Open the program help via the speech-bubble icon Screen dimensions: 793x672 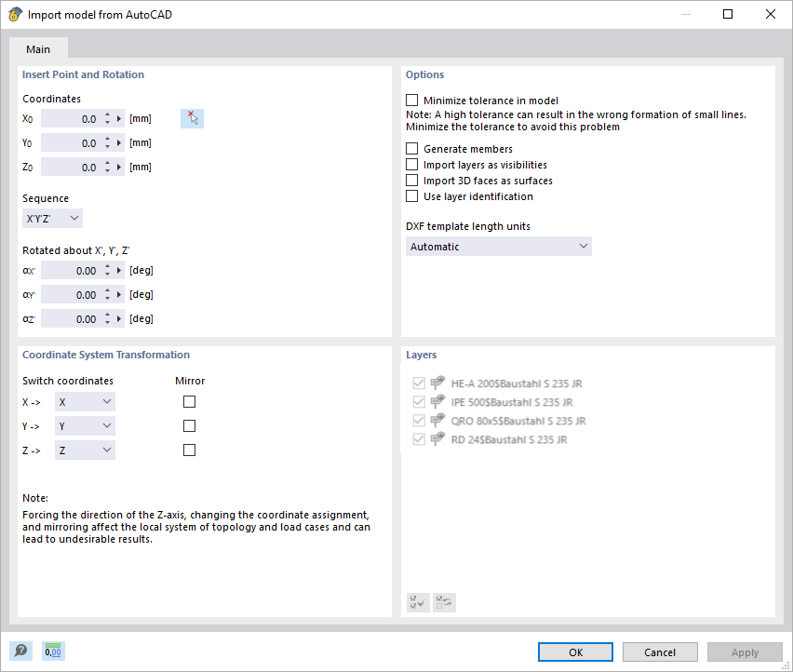[20, 650]
